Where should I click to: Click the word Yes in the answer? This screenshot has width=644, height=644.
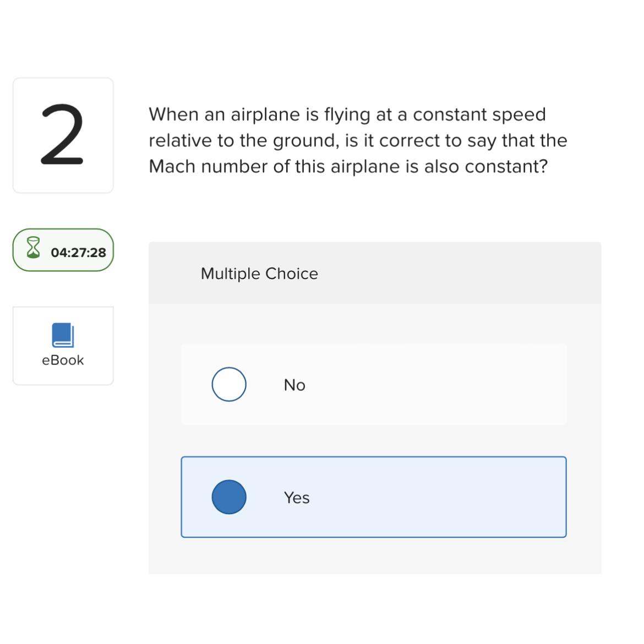tap(296, 497)
